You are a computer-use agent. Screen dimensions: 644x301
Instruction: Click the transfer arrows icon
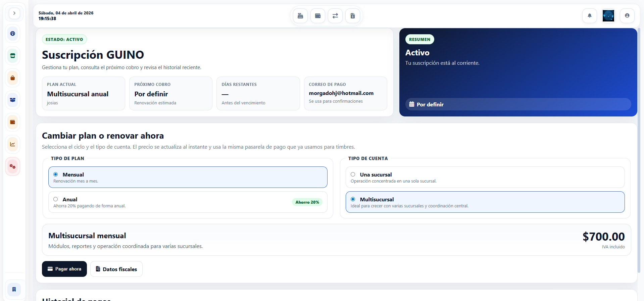[x=335, y=16]
